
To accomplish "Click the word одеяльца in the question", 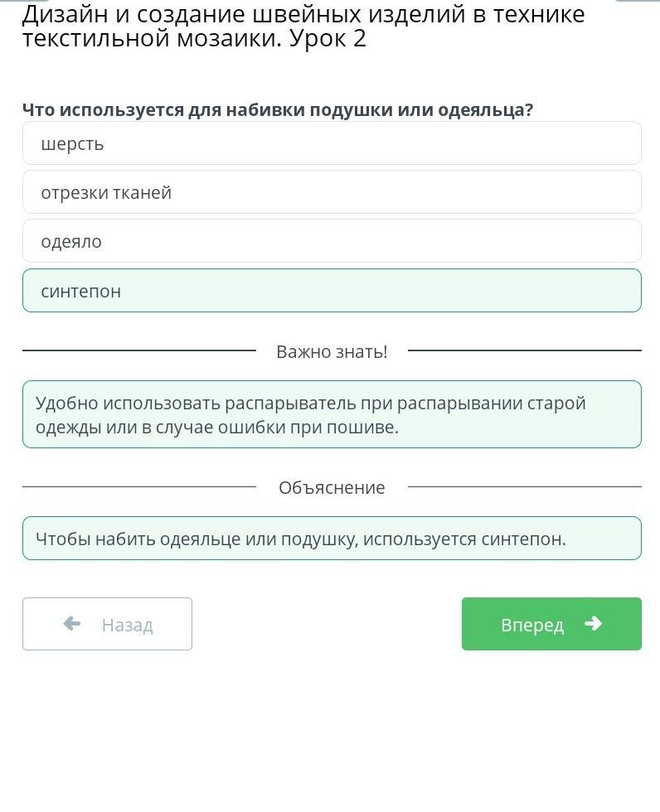I will (x=485, y=109).
